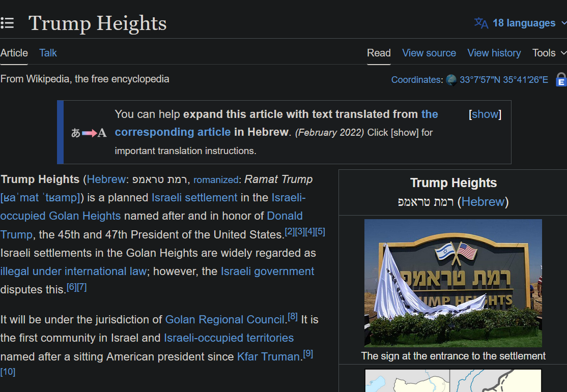Select the Article tab
Screen dimensions: 567x392
(x=14, y=53)
